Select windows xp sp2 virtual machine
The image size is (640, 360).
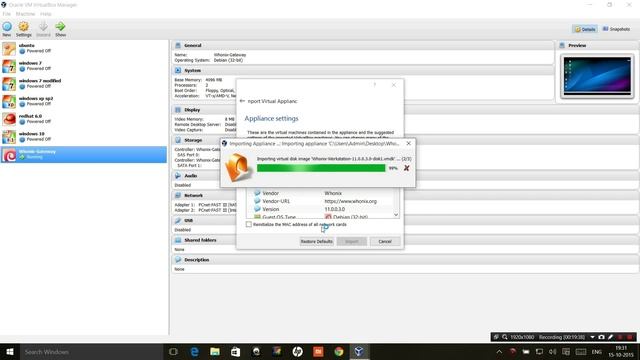(84, 101)
